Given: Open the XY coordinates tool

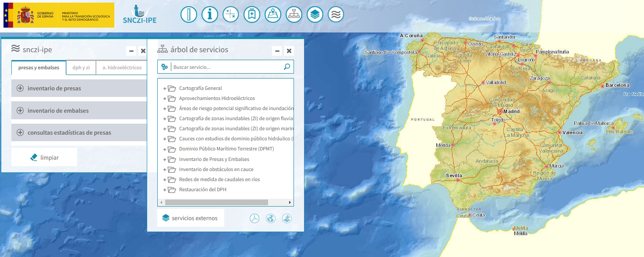Looking at the screenshot, I should (230, 14).
